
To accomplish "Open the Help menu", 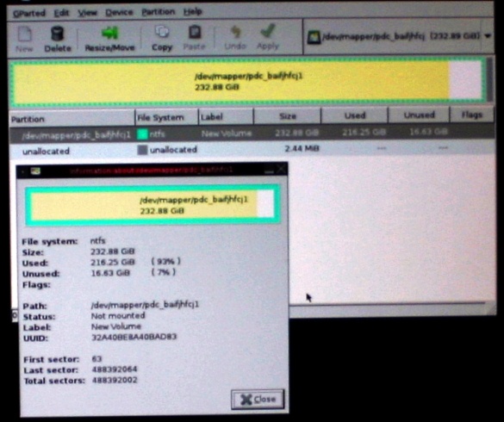I will [x=192, y=12].
